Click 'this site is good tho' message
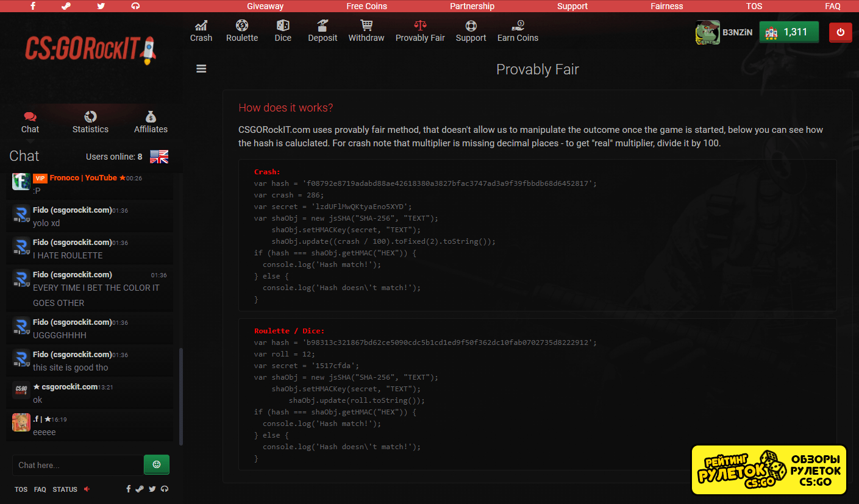Viewport: 859px width, 504px height. (x=71, y=367)
